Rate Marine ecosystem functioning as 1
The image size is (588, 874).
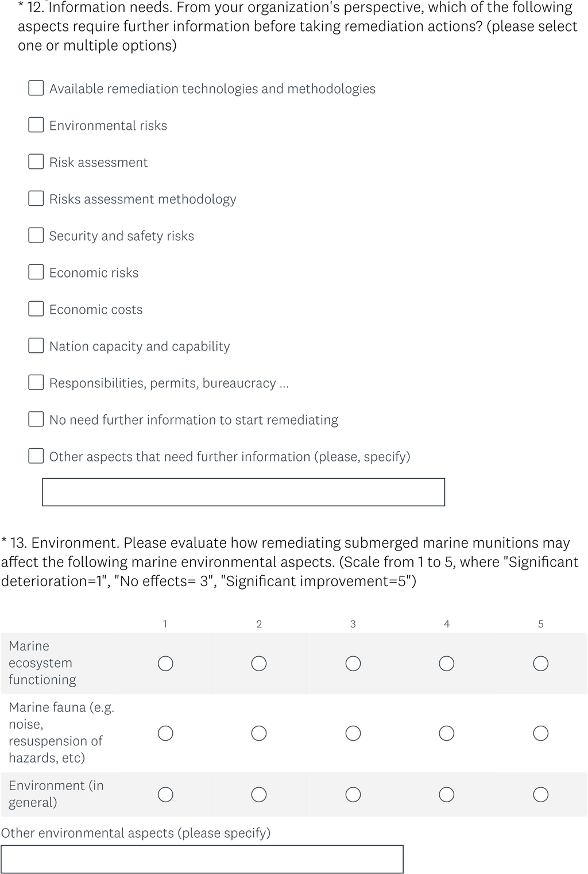pos(165,664)
